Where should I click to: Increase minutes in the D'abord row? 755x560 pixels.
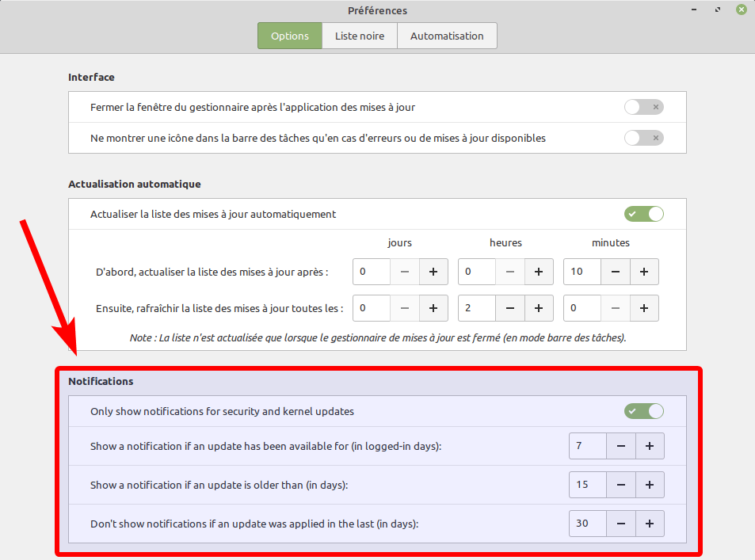click(644, 272)
